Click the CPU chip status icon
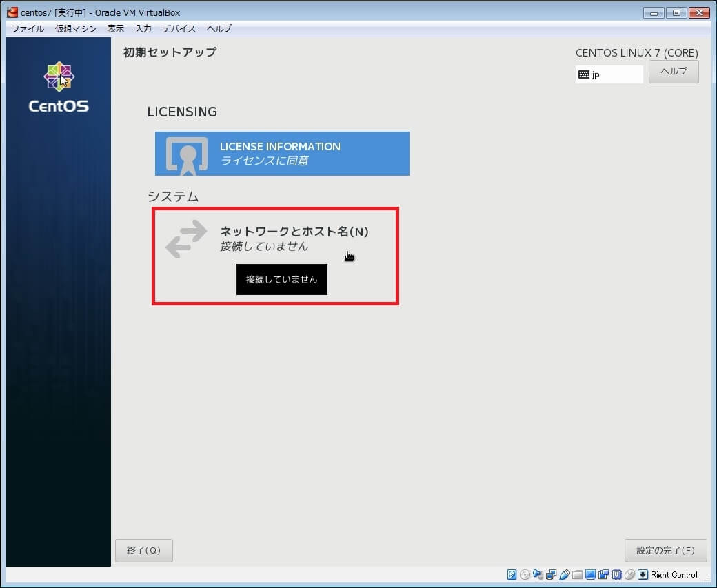 pyautogui.click(x=617, y=575)
